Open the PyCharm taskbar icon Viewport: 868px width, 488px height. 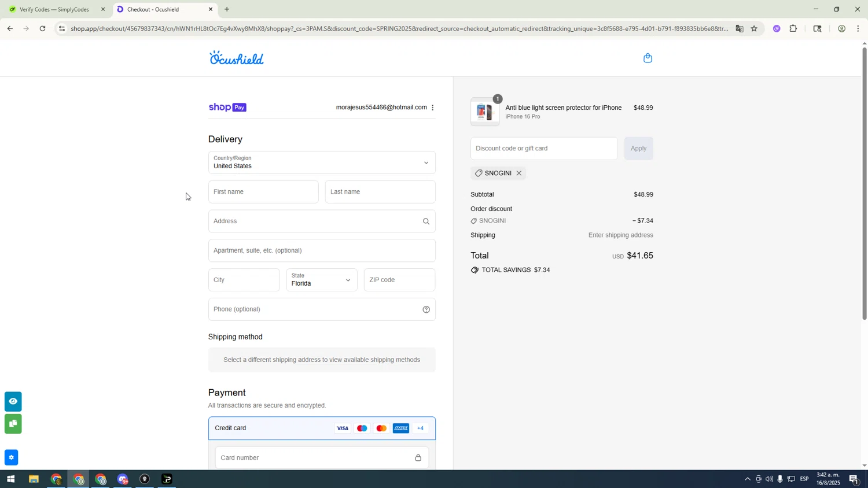[167, 479]
